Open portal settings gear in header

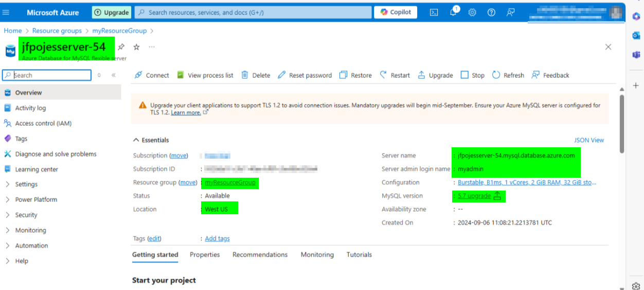472,12
